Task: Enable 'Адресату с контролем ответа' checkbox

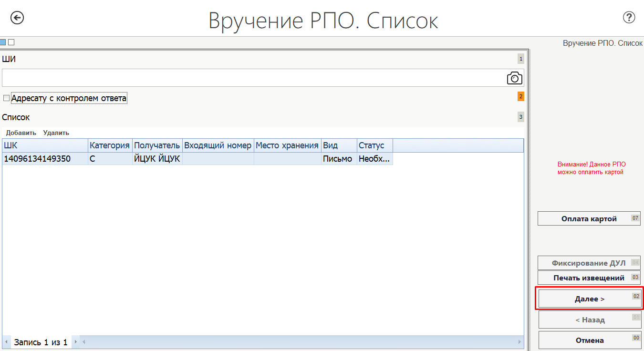Action: 6,98
